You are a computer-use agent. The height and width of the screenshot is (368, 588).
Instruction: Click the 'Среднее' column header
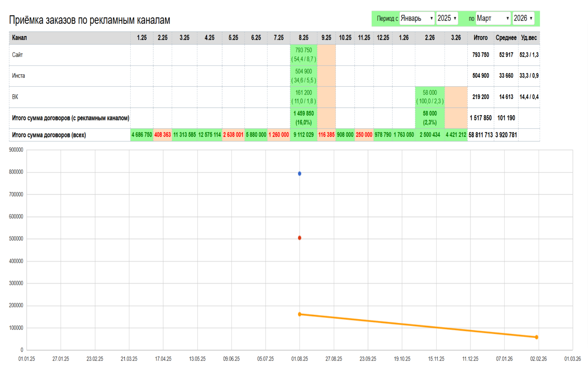(x=506, y=38)
